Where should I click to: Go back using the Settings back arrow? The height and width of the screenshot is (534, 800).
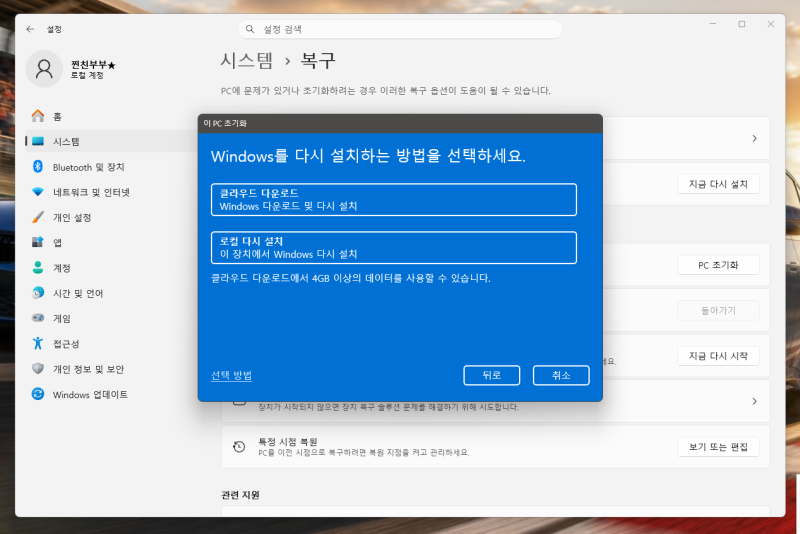(30, 29)
